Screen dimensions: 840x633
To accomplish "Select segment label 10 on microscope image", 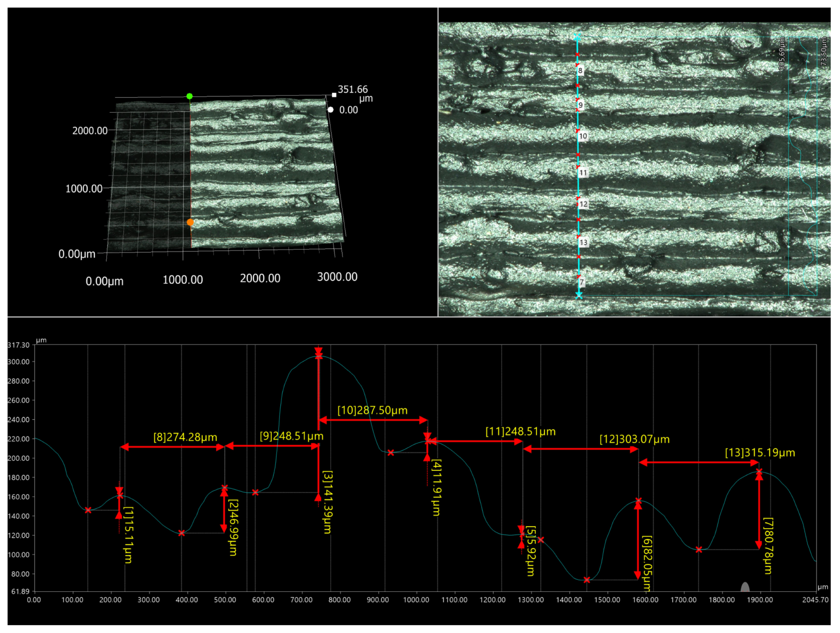I will coord(583,136).
